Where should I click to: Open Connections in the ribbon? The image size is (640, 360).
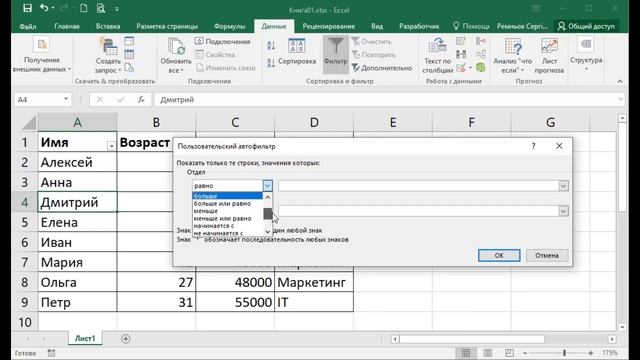[x=223, y=42]
